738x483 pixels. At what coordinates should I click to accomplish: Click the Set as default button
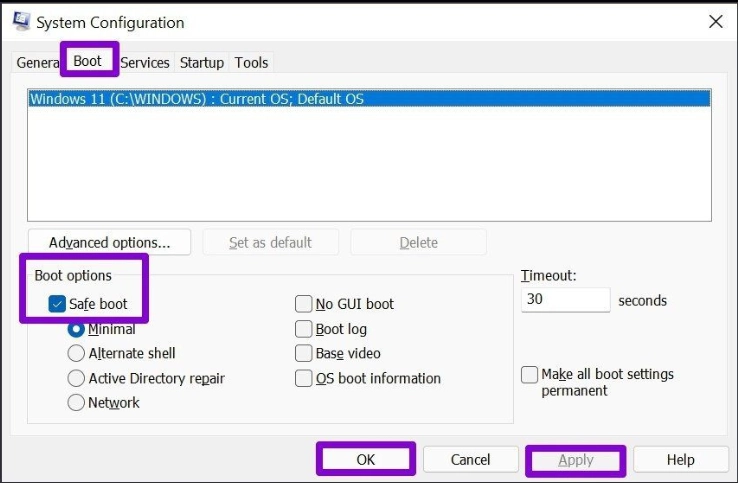270,242
